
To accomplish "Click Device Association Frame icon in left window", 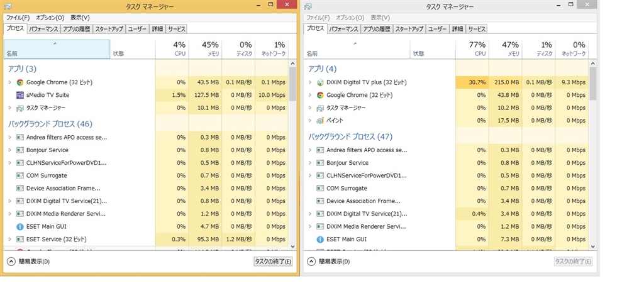I will pyautogui.click(x=20, y=188).
